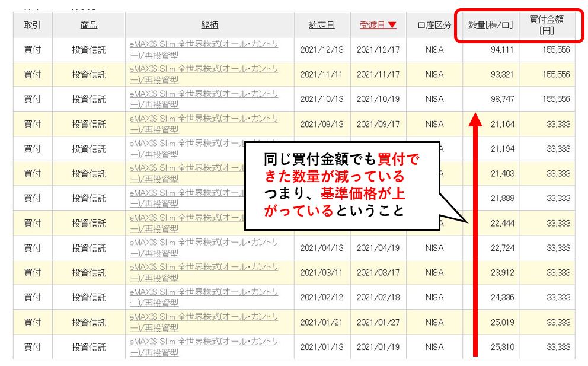The width and height of the screenshot is (588, 366).
Task: Open the eMAXIS Slim fund link dated 2021/01/13
Action: coord(204,347)
